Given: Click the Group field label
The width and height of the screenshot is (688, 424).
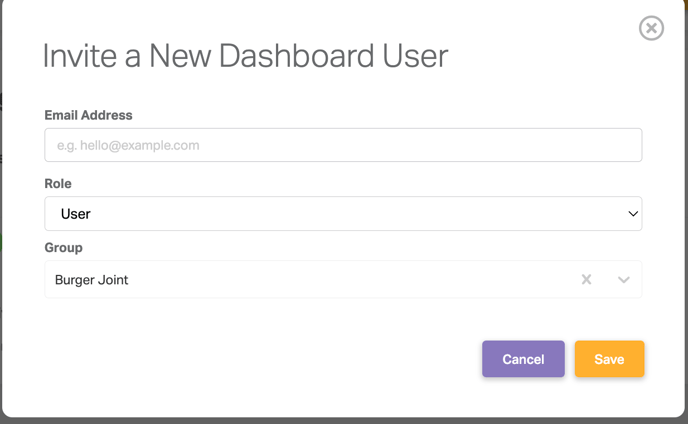Looking at the screenshot, I should point(64,248).
